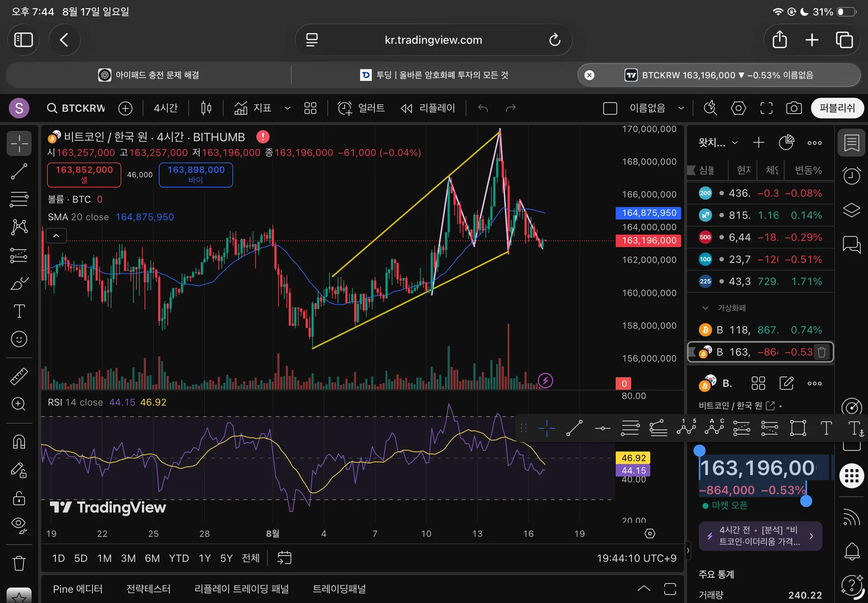
Task: Toggle magnet mode for drawings
Action: tap(19, 442)
